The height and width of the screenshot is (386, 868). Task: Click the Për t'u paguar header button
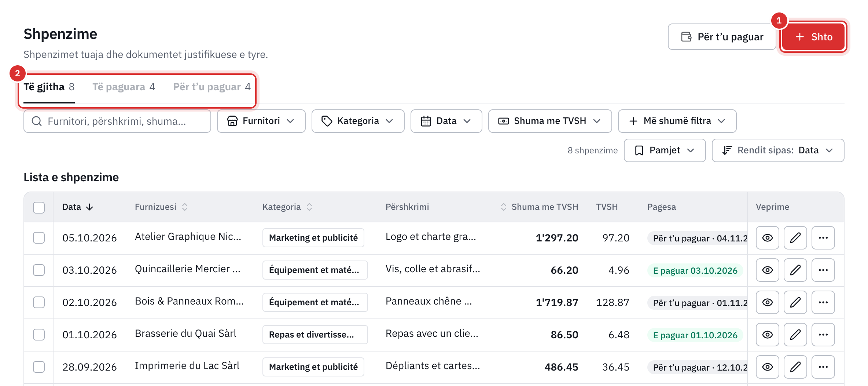pos(722,37)
